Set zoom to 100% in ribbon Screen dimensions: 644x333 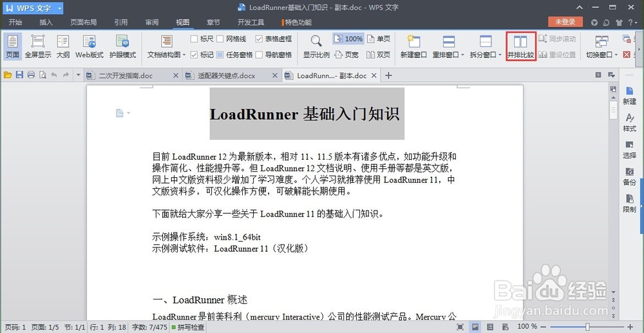click(348, 39)
